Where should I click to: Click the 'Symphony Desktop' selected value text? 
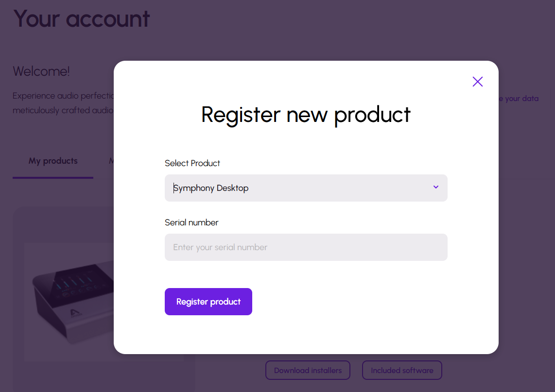click(211, 188)
